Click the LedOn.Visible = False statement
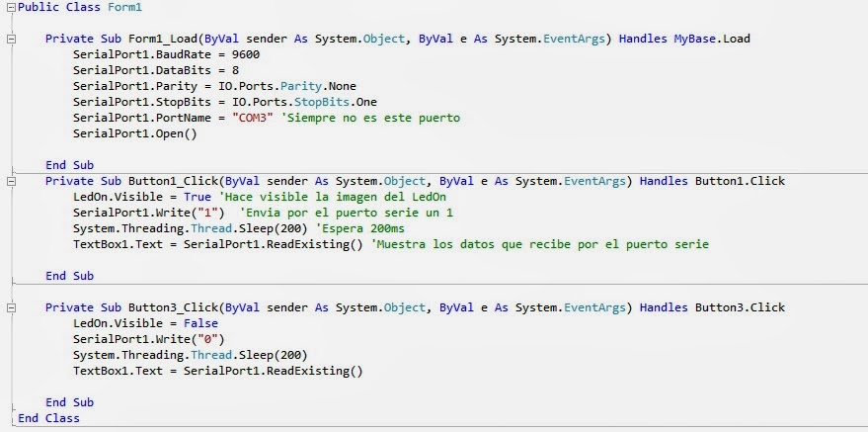This screenshot has width=868, height=432. click(145, 323)
